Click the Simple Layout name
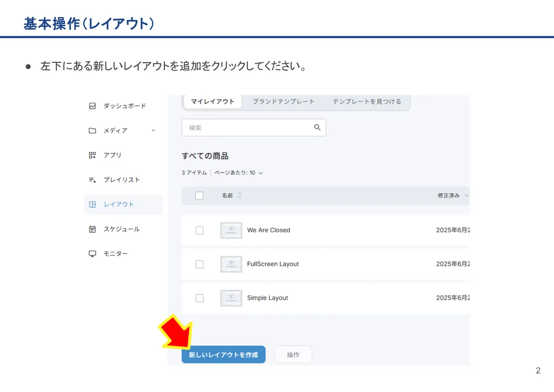554x392 pixels. coord(267,298)
